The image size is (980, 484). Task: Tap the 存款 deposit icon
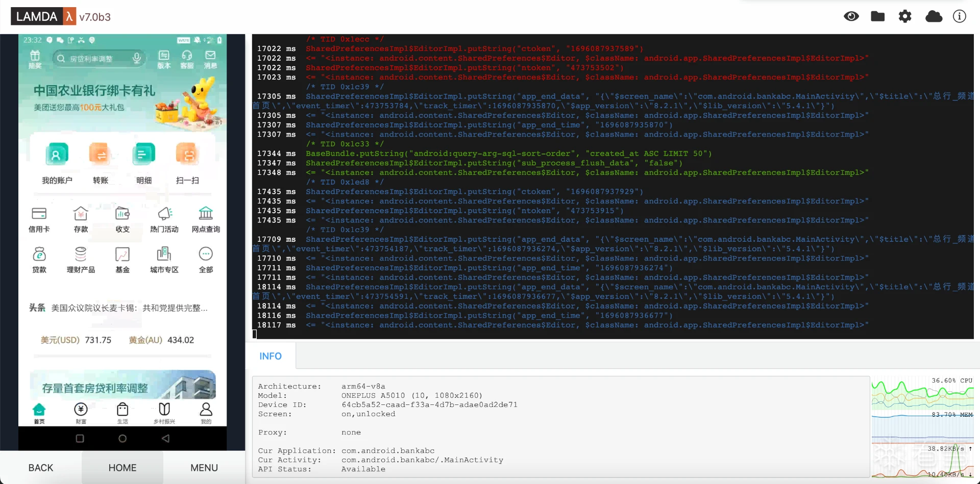[x=81, y=219]
